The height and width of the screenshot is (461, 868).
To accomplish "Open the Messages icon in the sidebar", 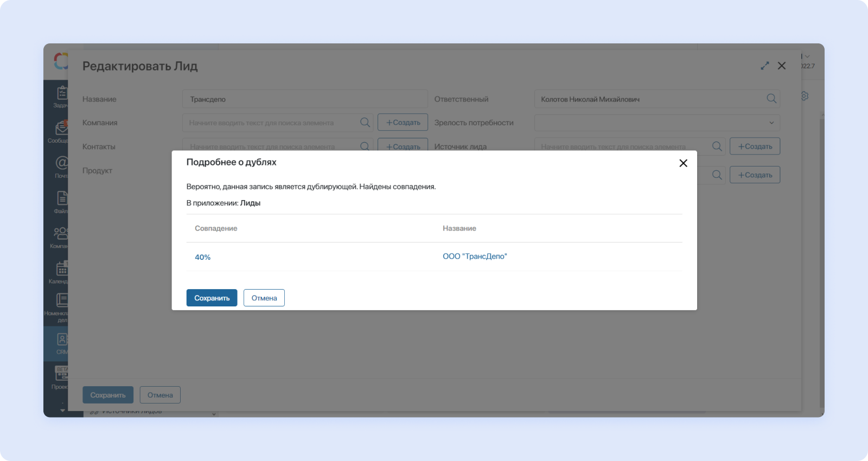I will (61, 131).
